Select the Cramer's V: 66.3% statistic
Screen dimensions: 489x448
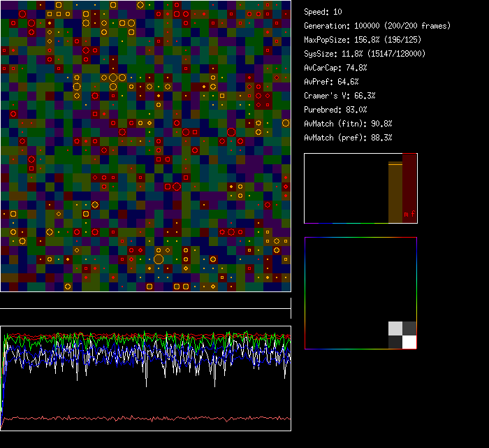coord(340,96)
